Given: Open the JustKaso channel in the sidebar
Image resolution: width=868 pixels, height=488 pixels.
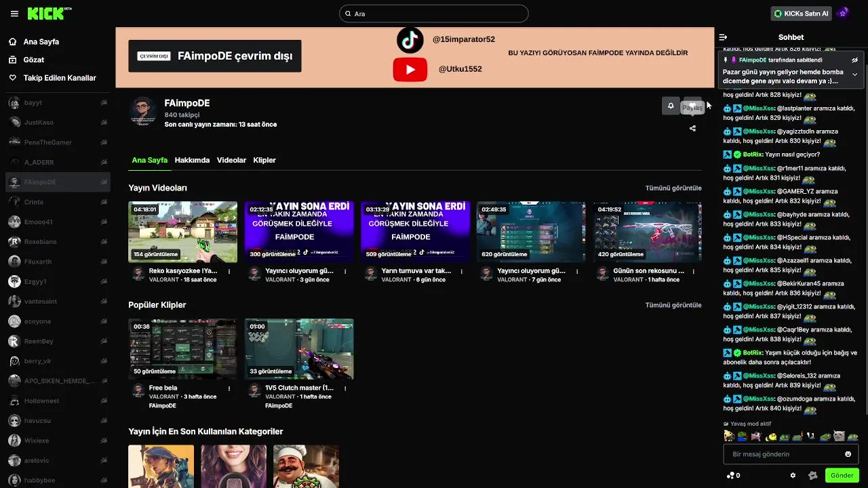Looking at the screenshot, I should 58,123.
